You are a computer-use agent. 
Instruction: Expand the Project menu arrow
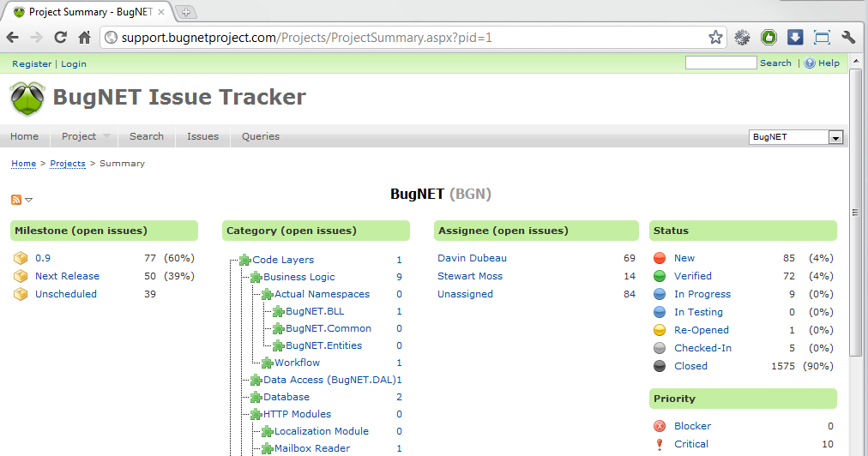tap(106, 136)
